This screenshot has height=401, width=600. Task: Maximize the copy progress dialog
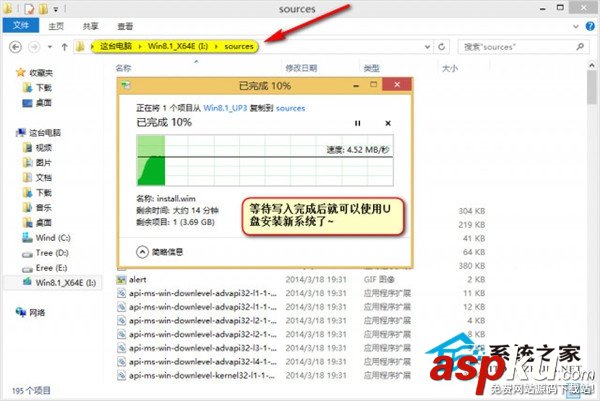click(x=373, y=85)
